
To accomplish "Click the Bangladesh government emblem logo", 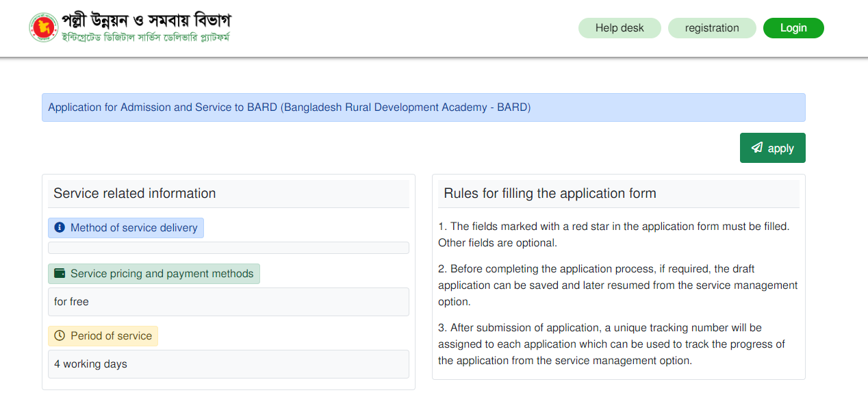I will tap(44, 27).
